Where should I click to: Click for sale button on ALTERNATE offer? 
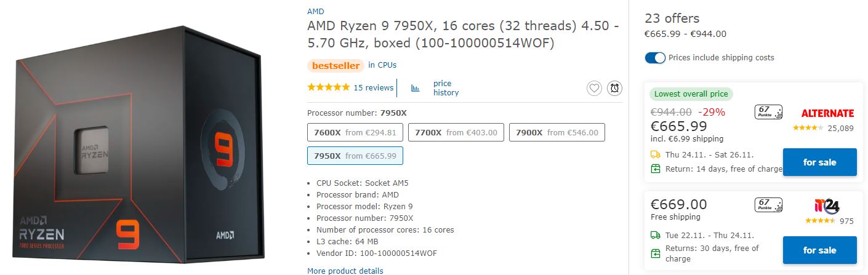click(819, 162)
